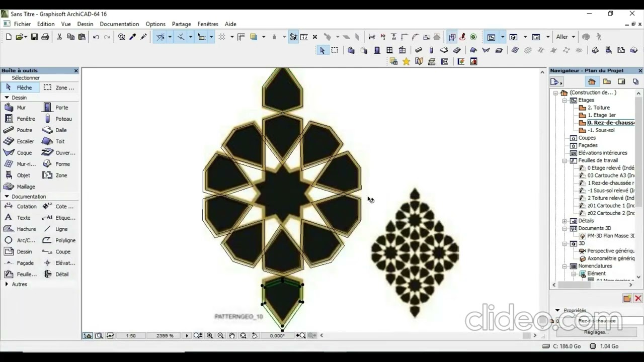Open the Options menu

click(x=155, y=24)
